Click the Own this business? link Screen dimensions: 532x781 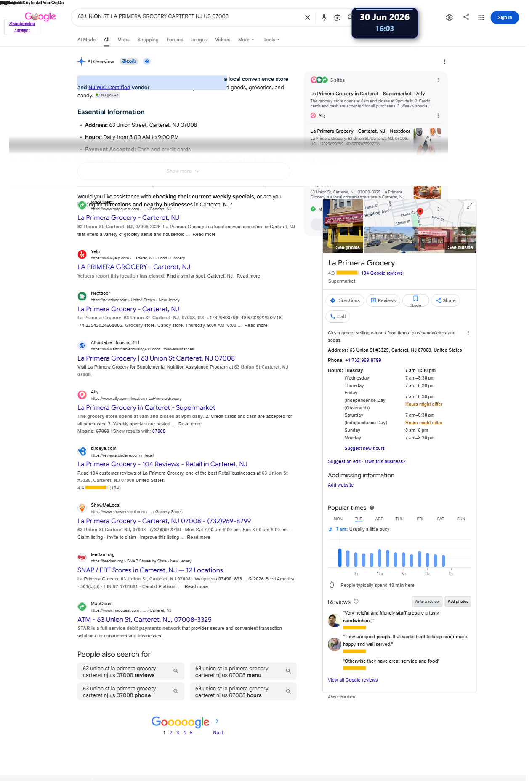(x=385, y=461)
